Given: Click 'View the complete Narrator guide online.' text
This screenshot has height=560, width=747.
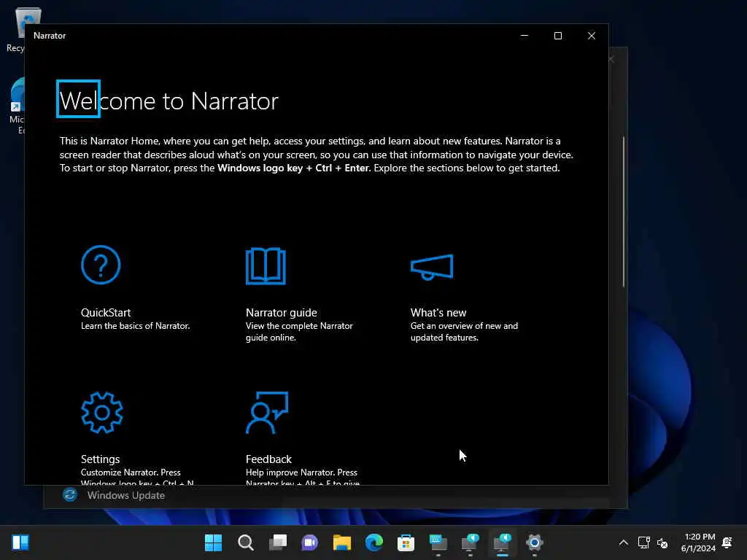Looking at the screenshot, I should (x=299, y=332).
